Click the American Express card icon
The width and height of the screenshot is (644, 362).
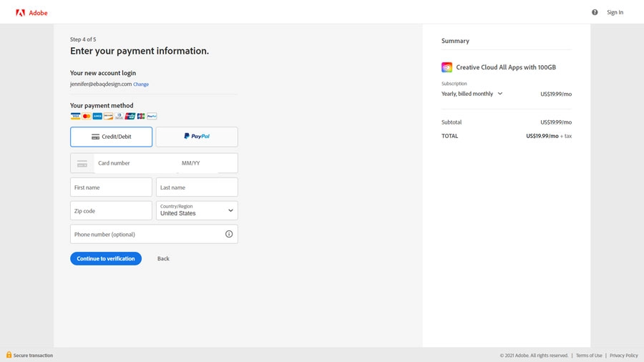pos(97,116)
